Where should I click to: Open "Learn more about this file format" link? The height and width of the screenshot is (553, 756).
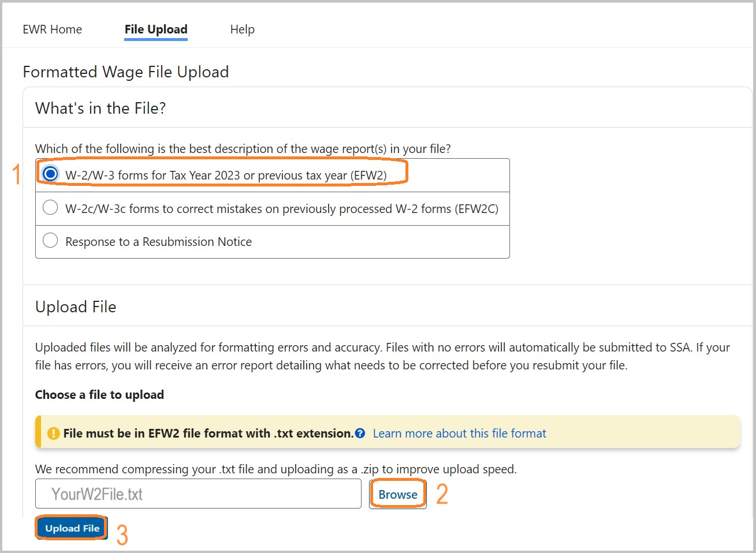tap(459, 433)
